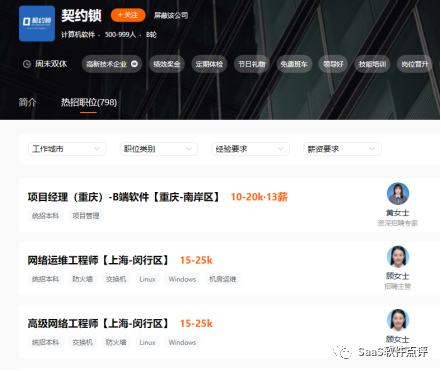Expand the 经验要求 dropdown
This screenshot has width=441, height=371.
click(250, 149)
